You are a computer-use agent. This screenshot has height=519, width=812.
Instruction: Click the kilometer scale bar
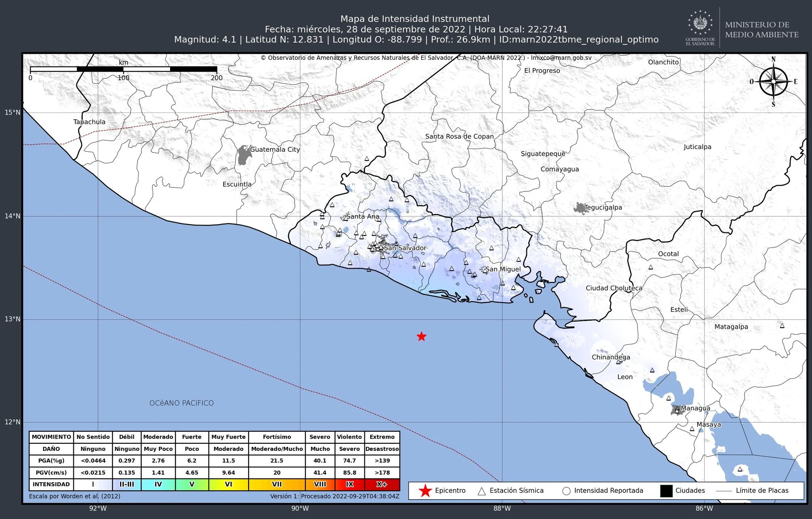(x=123, y=69)
